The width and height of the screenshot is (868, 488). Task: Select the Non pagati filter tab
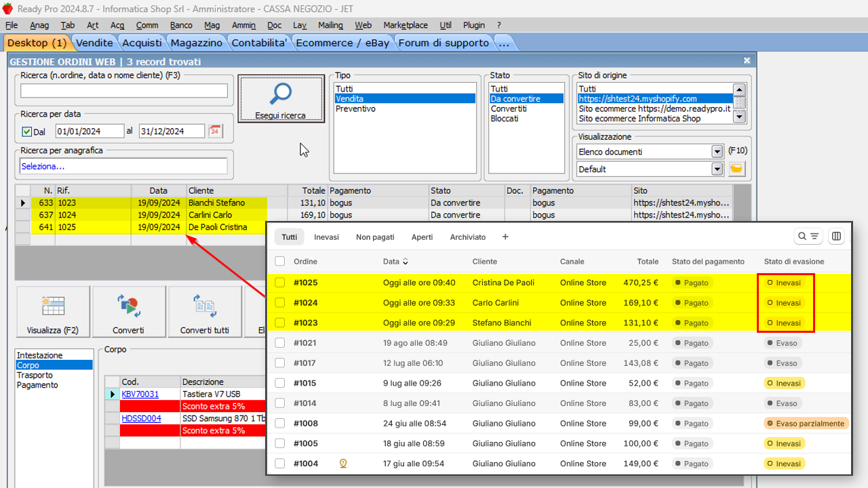point(375,237)
